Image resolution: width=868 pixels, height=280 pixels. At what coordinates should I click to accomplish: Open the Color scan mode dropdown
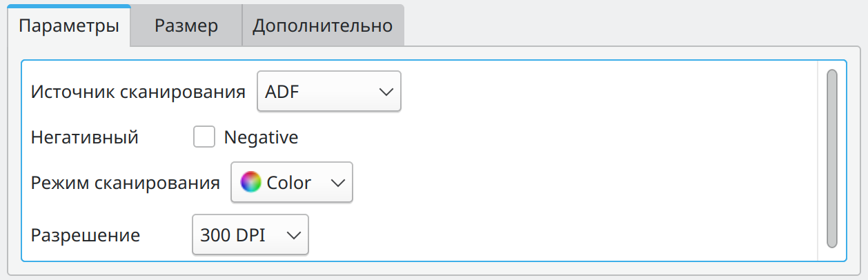tap(291, 183)
